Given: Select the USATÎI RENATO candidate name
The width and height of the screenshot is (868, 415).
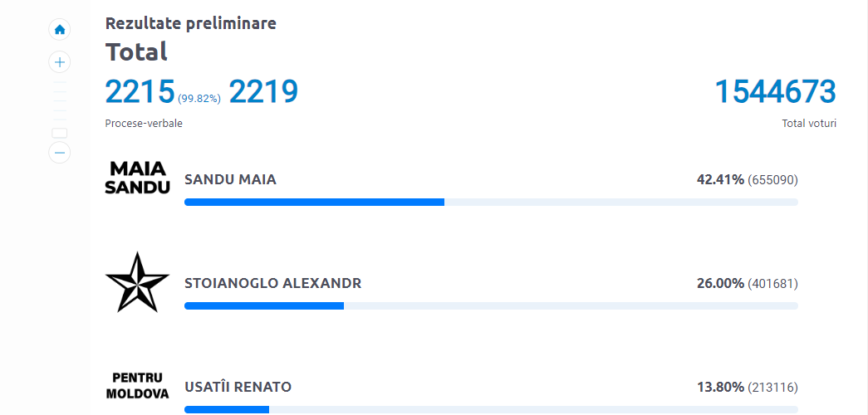Looking at the screenshot, I should pos(238,388).
